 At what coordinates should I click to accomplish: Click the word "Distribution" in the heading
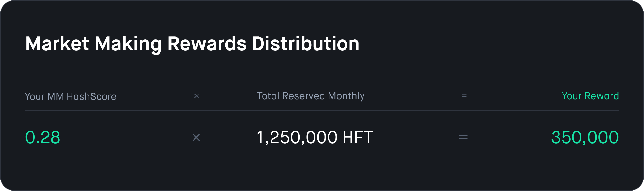click(306, 43)
